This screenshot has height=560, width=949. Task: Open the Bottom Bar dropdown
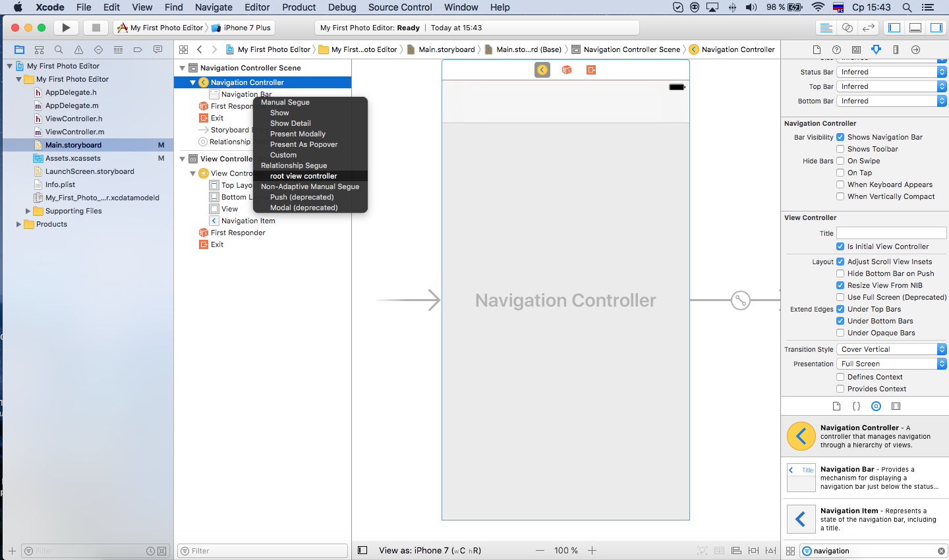click(x=892, y=101)
